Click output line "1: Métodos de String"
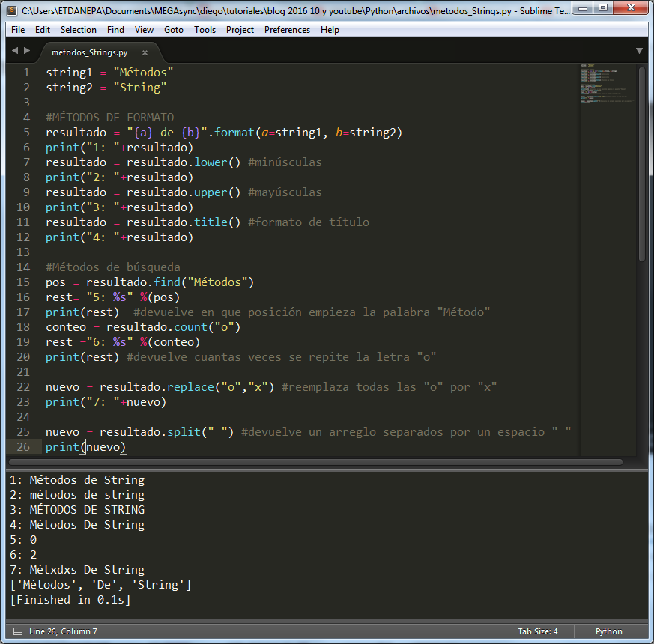654x644 pixels. point(77,480)
